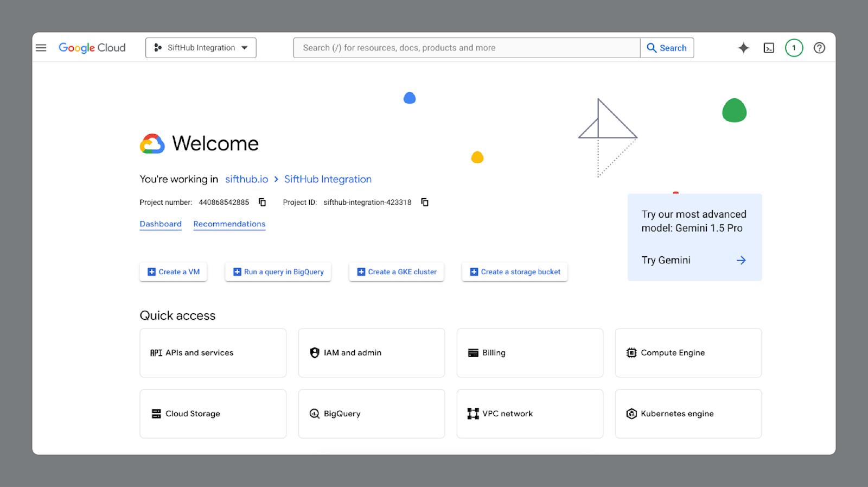Copy the project number
The image size is (868, 487).
pos(263,202)
